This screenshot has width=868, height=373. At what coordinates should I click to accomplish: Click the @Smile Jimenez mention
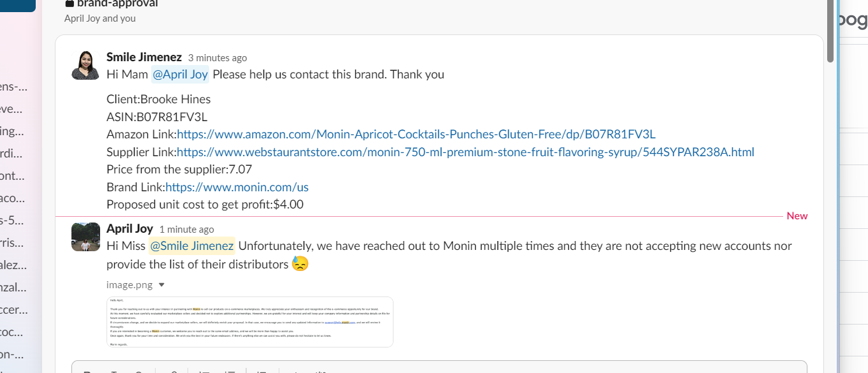pos(192,246)
